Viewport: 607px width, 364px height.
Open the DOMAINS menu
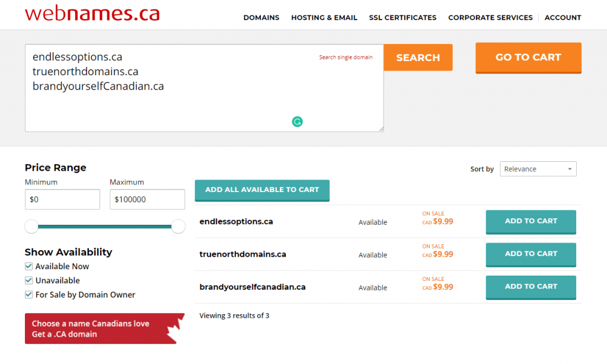point(261,17)
